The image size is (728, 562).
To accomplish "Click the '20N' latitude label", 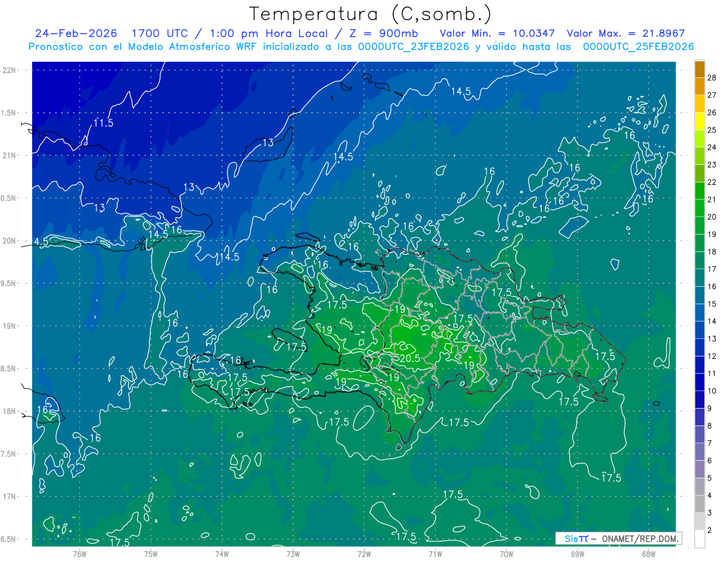I will [x=8, y=241].
